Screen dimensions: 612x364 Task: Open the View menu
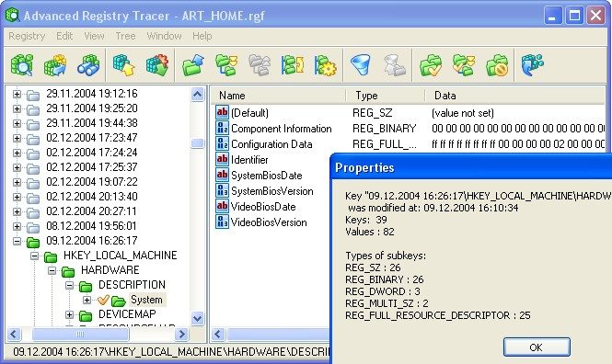pos(94,36)
